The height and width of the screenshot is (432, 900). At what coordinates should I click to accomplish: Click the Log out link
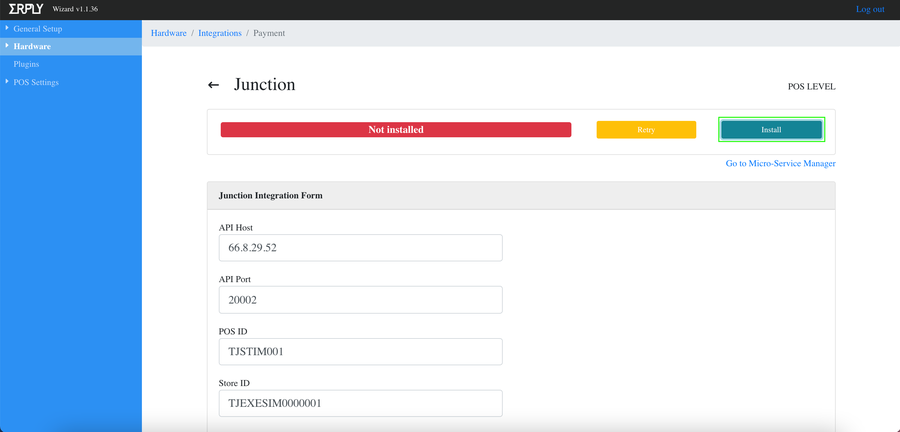[x=870, y=9]
